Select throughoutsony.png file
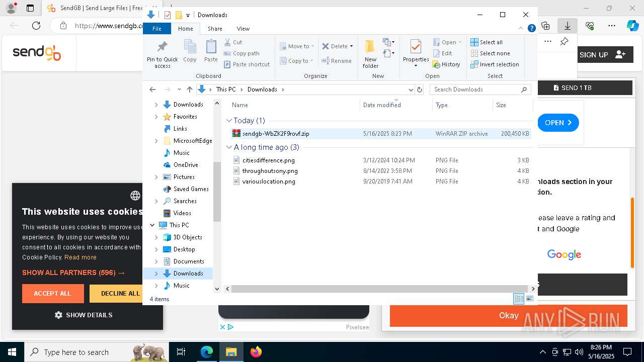Image resolution: width=644 pixels, height=362 pixels. point(380,171)
